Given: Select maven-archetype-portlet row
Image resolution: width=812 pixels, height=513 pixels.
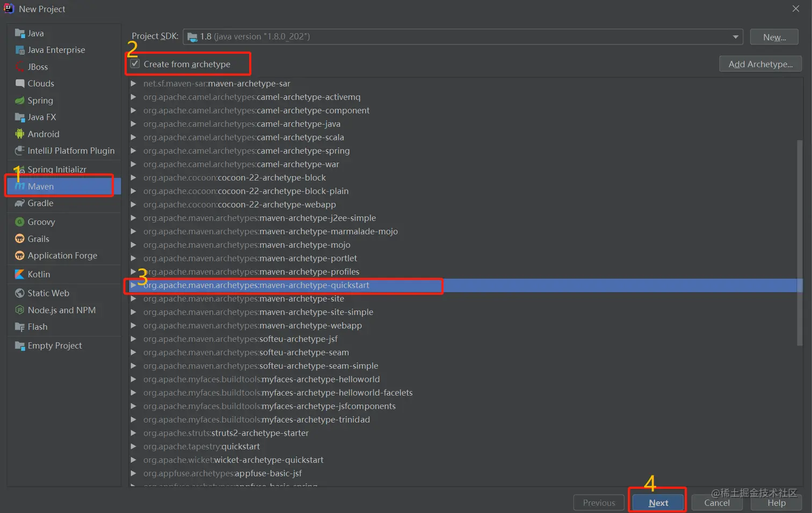Looking at the screenshot, I should (x=465, y=258).
